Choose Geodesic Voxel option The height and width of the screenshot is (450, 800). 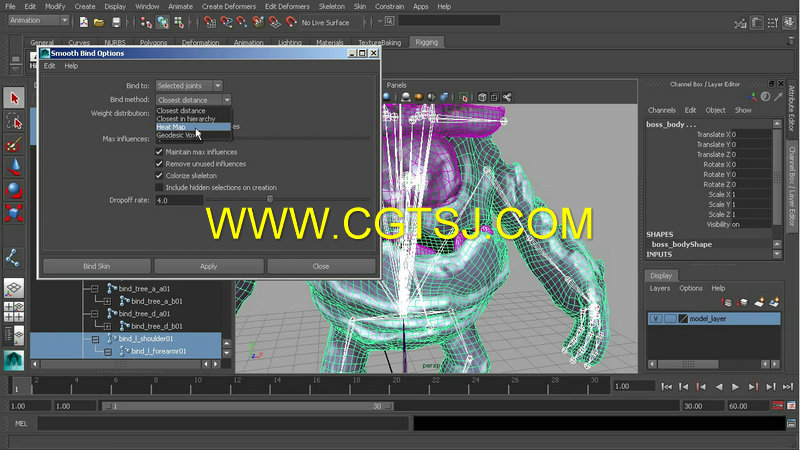[x=193, y=135]
